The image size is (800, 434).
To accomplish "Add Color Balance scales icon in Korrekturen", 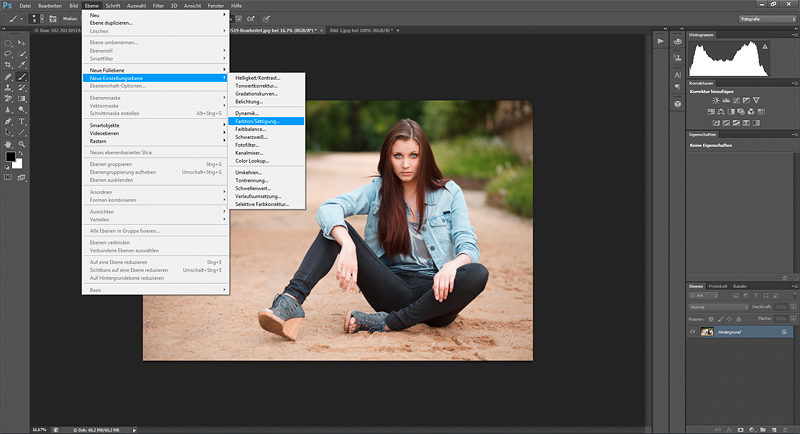I will 721,112.
